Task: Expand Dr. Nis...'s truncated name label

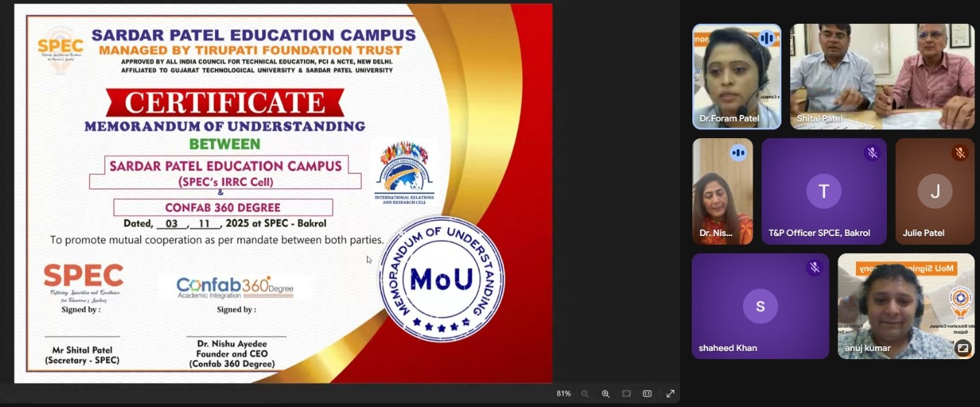Action: coord(714,233)
